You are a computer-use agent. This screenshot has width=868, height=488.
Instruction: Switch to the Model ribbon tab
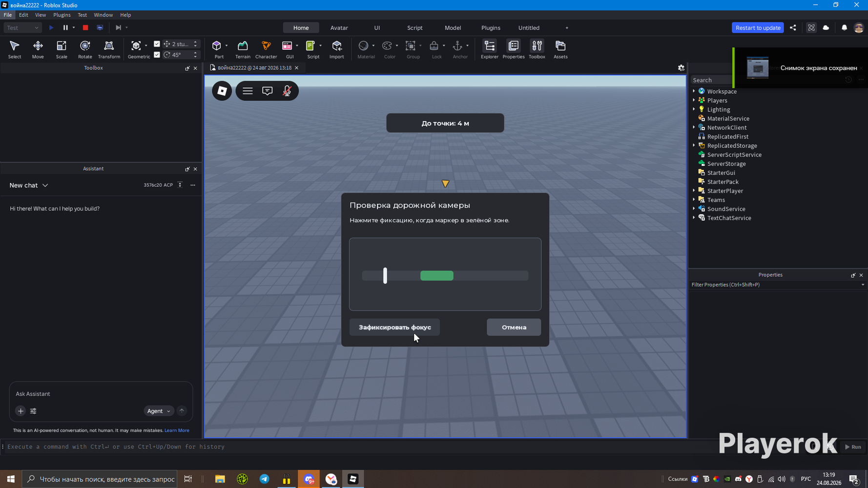[453, 28]
